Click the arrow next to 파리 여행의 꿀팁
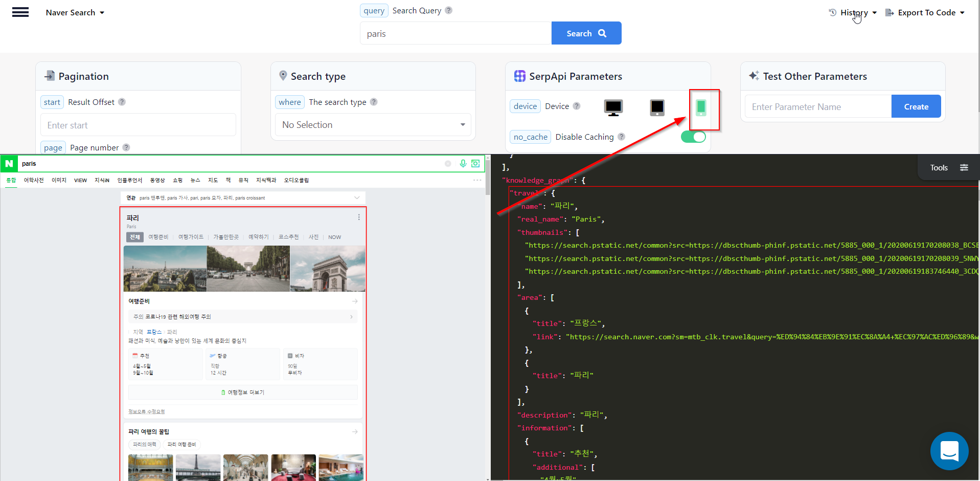The image size is (980, 481). (x=355, y=432)
